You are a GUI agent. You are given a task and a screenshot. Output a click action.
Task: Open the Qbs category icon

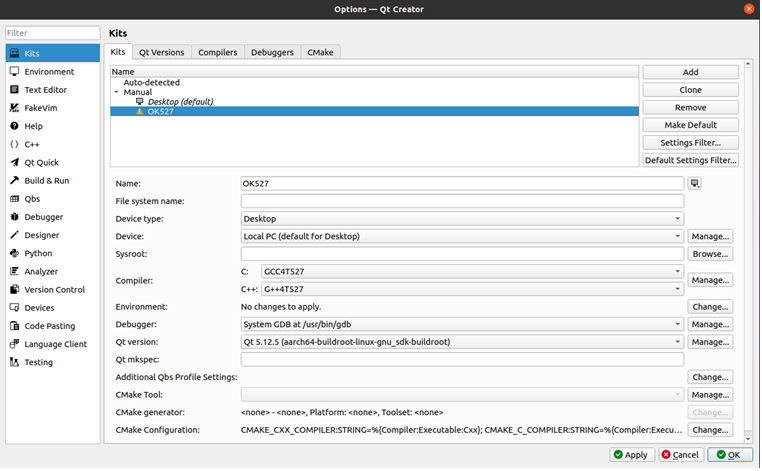point(15,198)
